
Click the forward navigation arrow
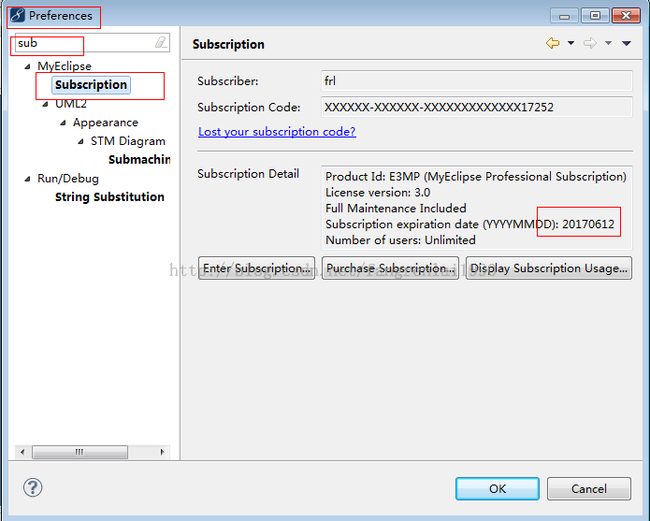[590, 43]
